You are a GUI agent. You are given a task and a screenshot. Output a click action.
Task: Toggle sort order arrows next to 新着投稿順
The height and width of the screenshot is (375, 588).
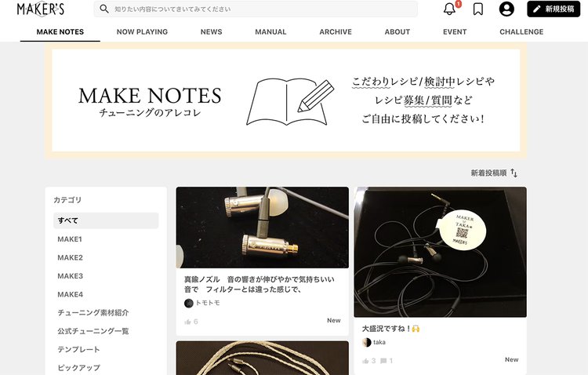[514, 173]
